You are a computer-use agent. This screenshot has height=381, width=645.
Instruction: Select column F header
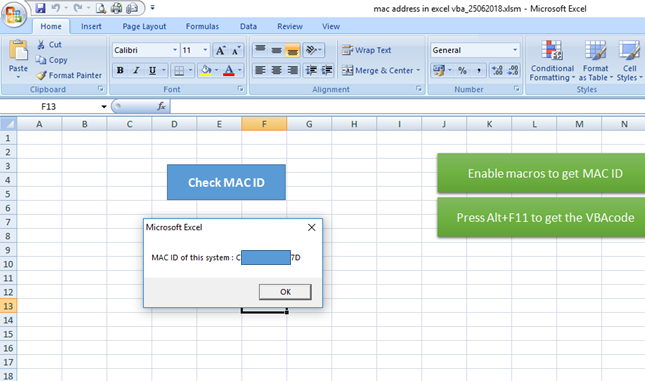(264, 124)
